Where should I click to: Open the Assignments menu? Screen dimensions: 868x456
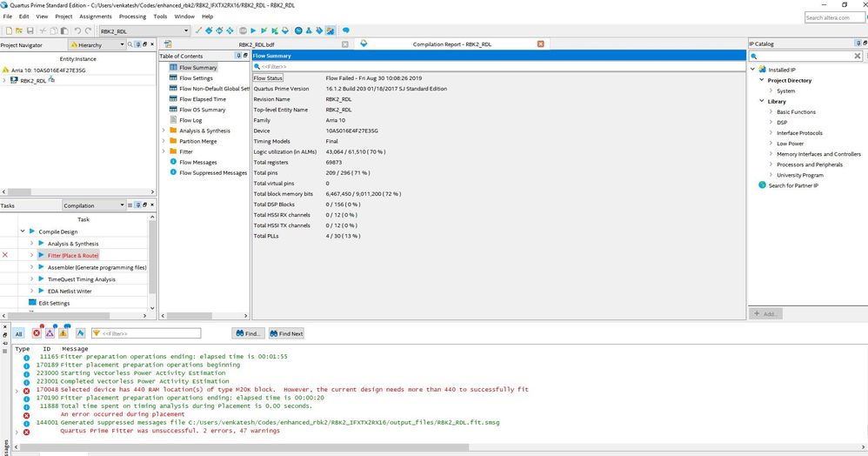[x=95, y=17]
